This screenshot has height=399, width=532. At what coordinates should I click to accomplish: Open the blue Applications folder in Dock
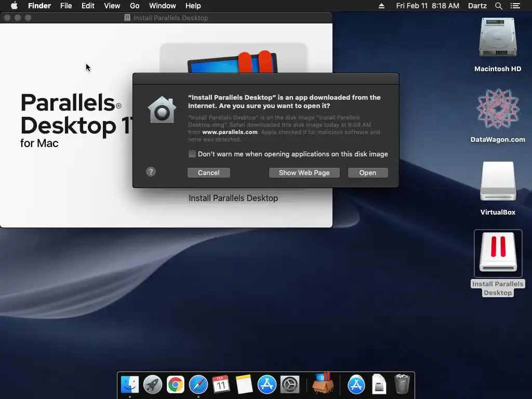[x=356, y=384]
